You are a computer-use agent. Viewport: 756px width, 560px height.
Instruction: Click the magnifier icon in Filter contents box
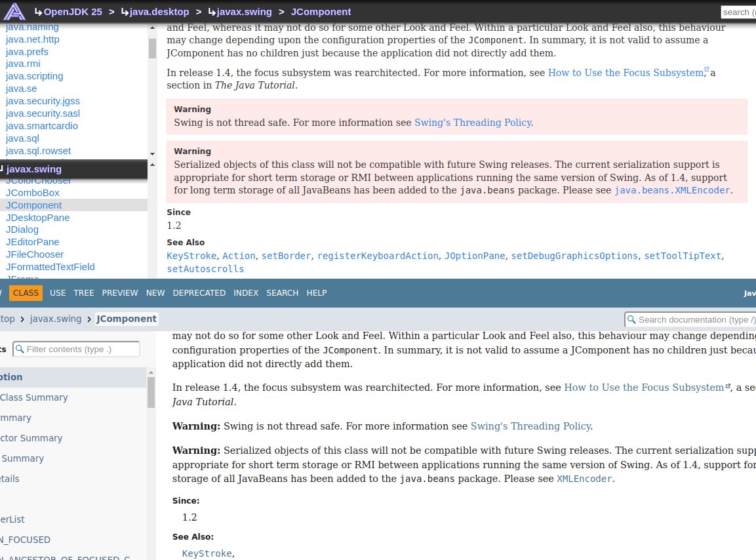[x=20, y=349]
